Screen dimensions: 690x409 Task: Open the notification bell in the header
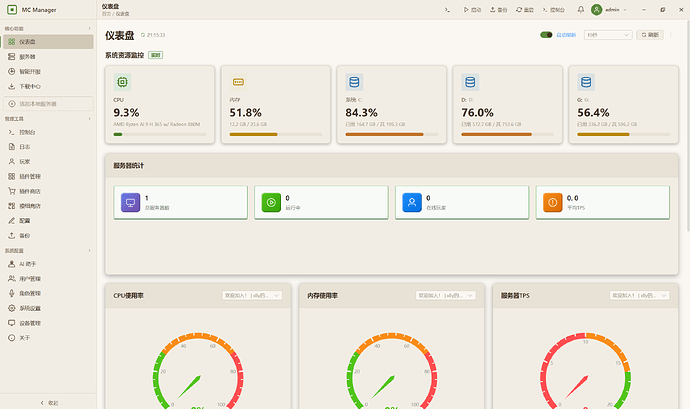pos(581,9)
